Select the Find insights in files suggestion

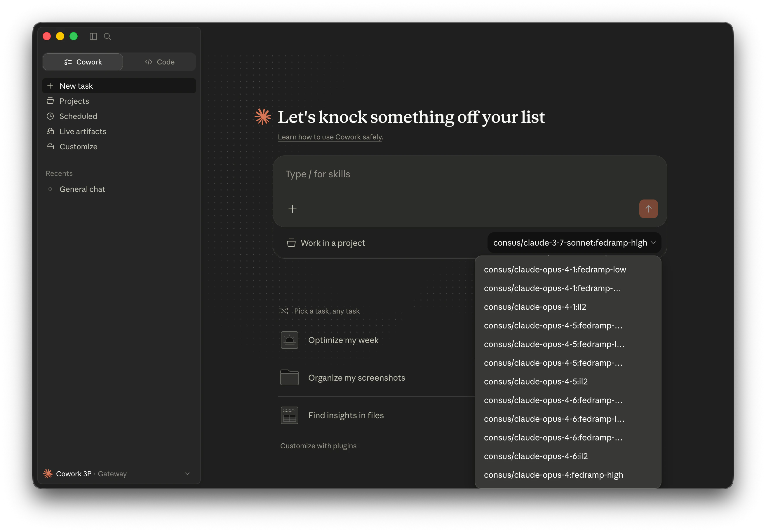pos(376,416)
